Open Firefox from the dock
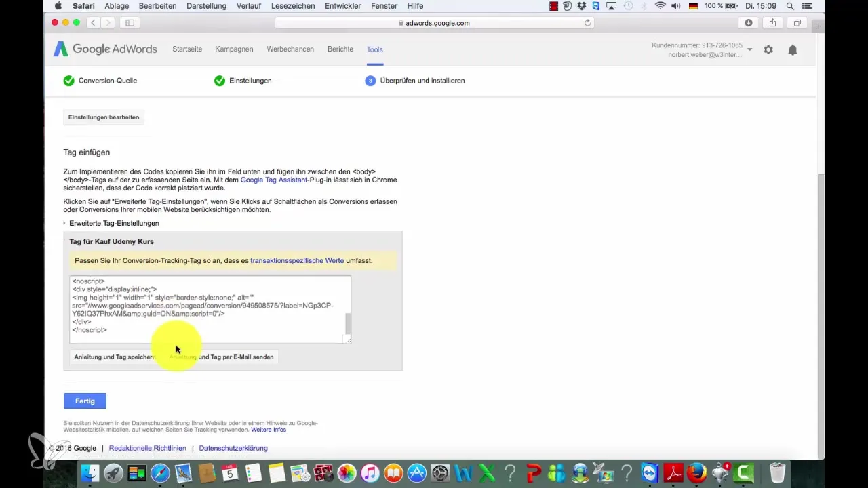This screenshot has height=488, width=868. coord(696,472)
